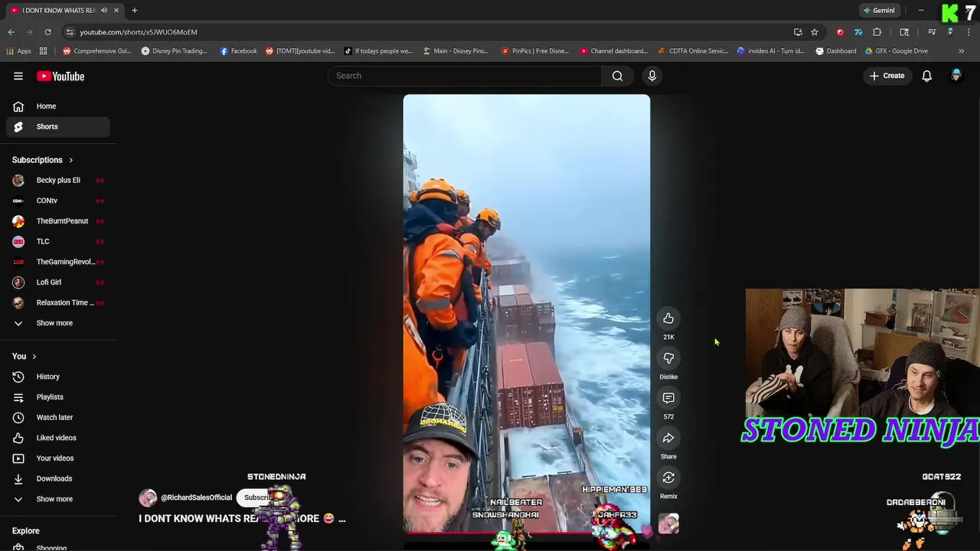Open the Short's comments panel
The height and width of the screenshot is (551, 980).
click(x=668, y=398)
